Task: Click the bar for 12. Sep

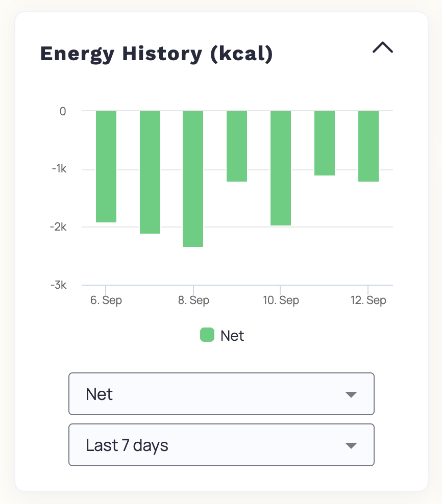Action: coord(369,145)
